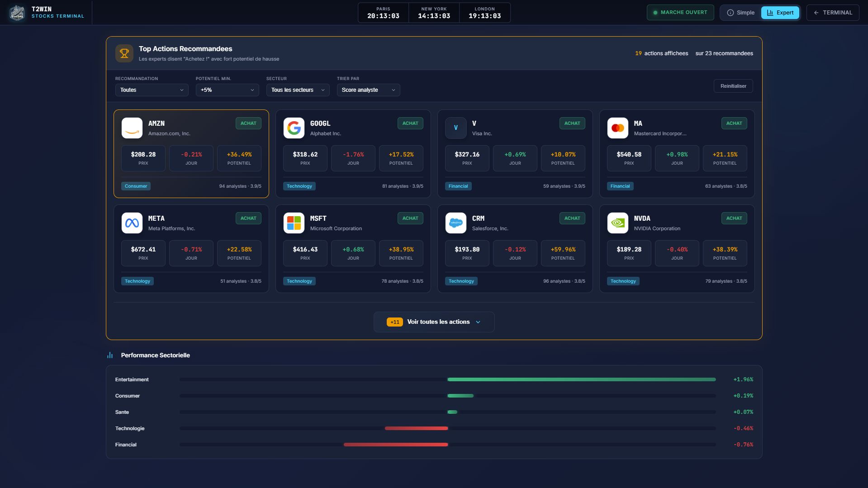This screenshot has height=488, width=868.
Task: Click the trophy icon next to Top Actions Recommandees
Action: click(x=124, y=53)
